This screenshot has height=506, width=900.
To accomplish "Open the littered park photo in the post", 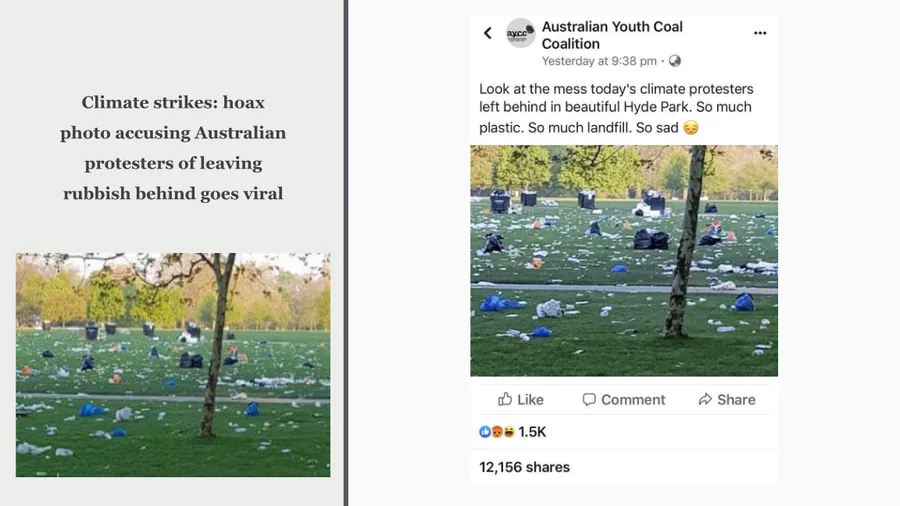I will pyautogui.click(x=624, y=260).
